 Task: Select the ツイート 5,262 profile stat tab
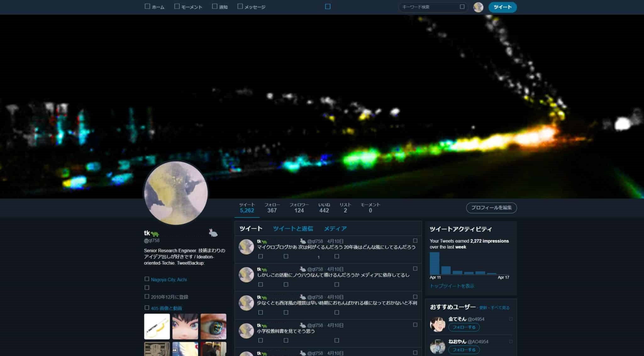click(x=247, y=208)
